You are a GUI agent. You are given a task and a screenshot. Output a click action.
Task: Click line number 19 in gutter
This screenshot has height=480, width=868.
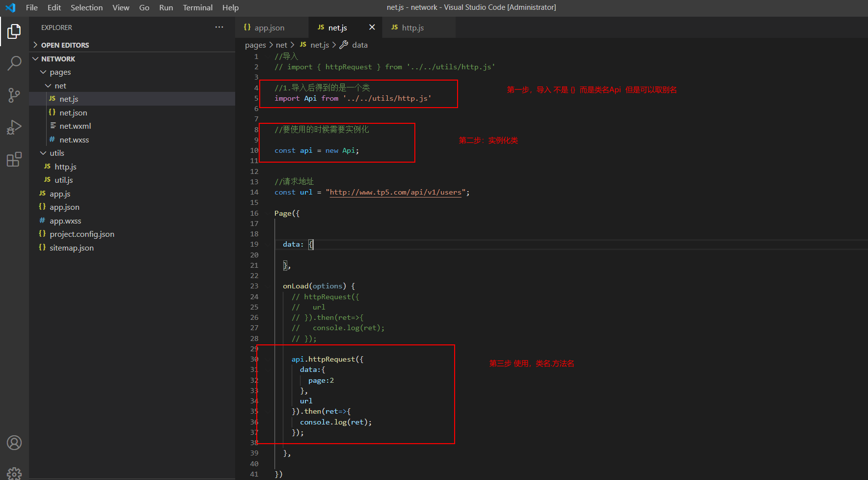254,244
